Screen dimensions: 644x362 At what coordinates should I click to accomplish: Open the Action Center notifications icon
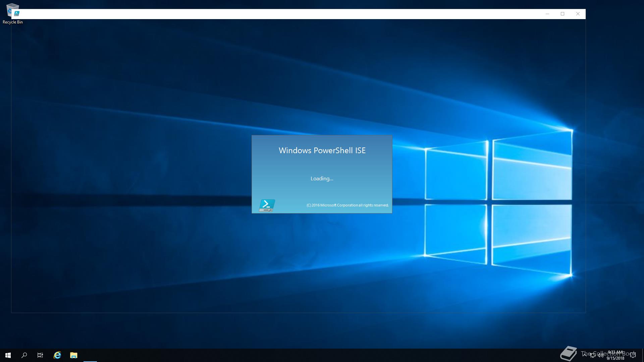coord(633,355)
